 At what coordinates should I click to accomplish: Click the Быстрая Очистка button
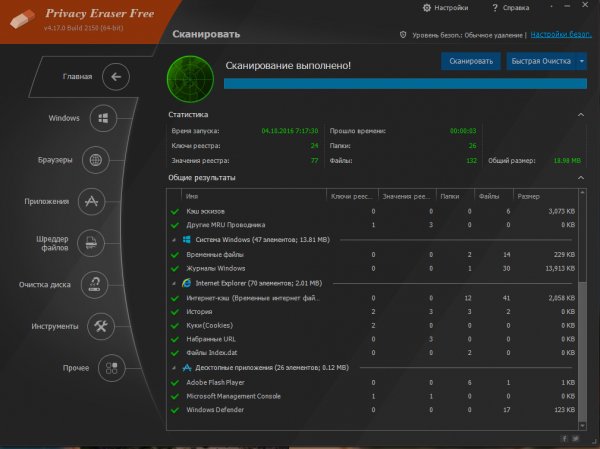(541, 61)
